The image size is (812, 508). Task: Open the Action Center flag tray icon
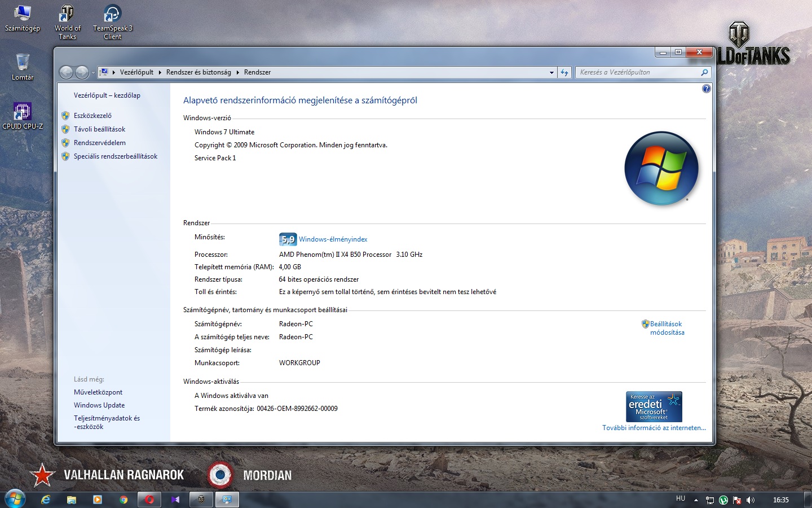pyautogui.click(x=737, y=500)
